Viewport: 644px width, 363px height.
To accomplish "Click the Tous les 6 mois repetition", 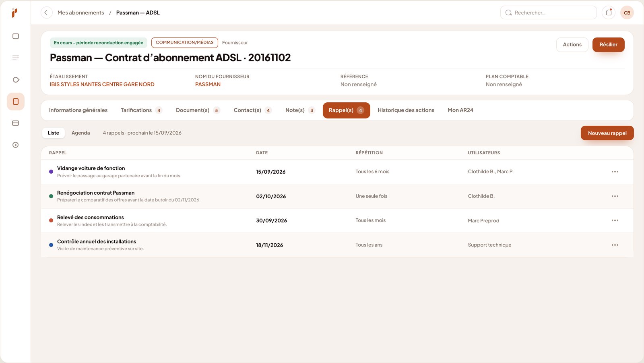I will [x=372, y=172].
